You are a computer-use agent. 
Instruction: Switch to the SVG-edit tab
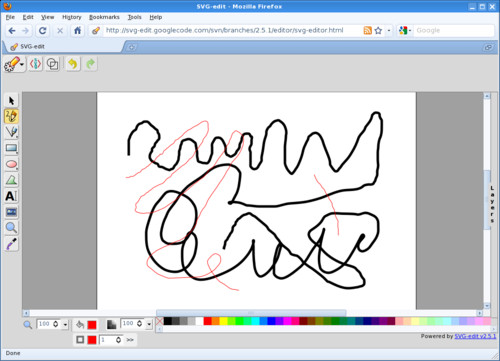click(x=63, y=47)
